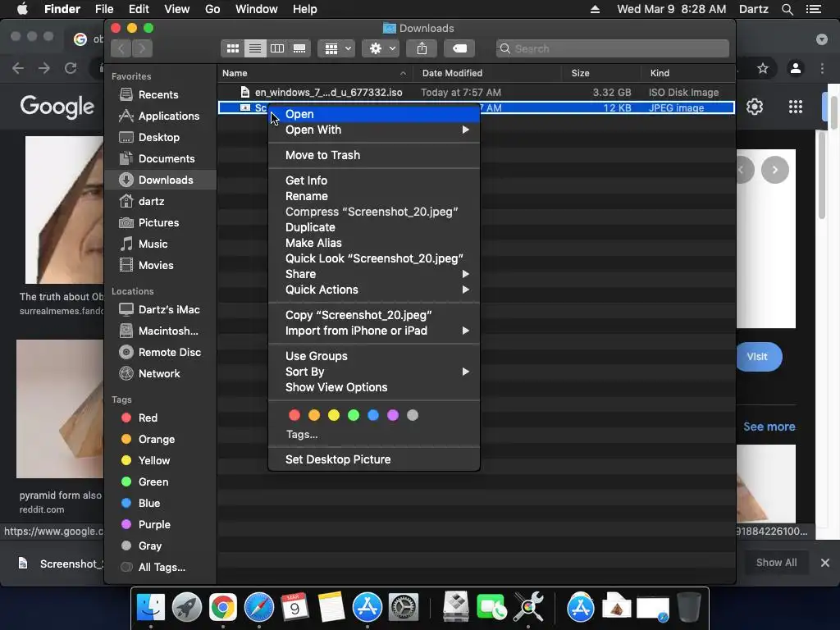This screenshot has height=630, width=840.
Task: Click Show All in Chrome downloads bar
Action: [x=776, y=563]
